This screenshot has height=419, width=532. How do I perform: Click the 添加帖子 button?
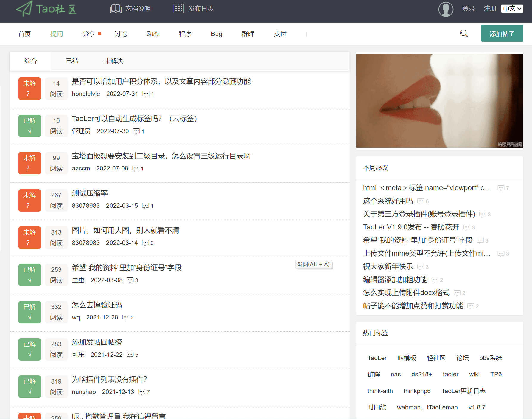[x=502, y=33]
